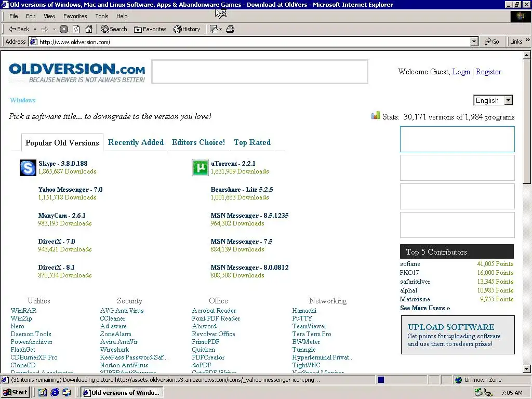Open the Forward history dropdown arrow
This screenshot has width=532, height=399.
(54, 29)
